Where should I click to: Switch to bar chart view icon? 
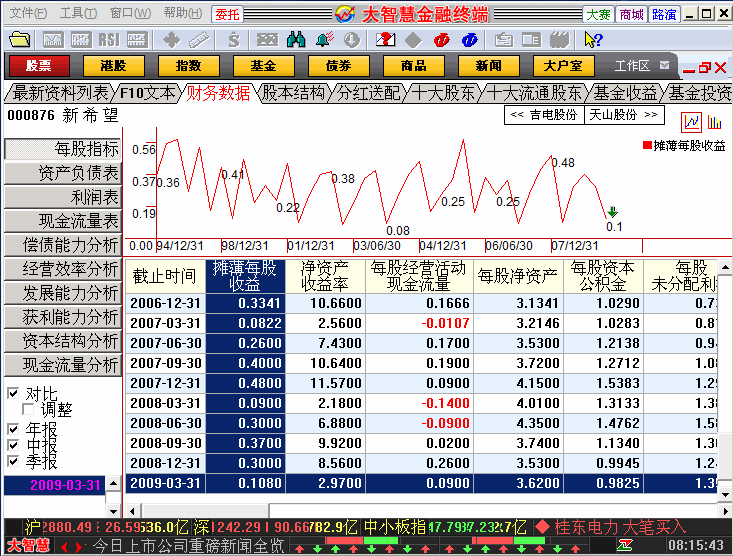tap(714, 123)
